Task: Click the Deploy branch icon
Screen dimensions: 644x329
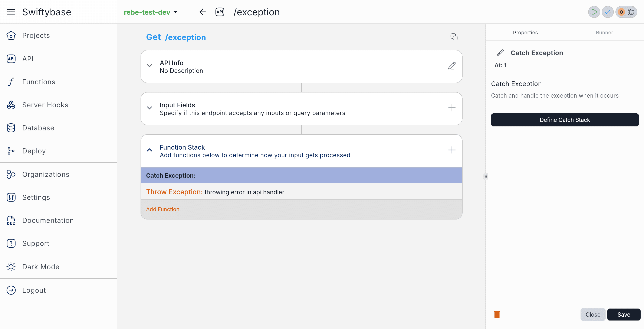Action: pyautogui.click(x=11, y=151)
